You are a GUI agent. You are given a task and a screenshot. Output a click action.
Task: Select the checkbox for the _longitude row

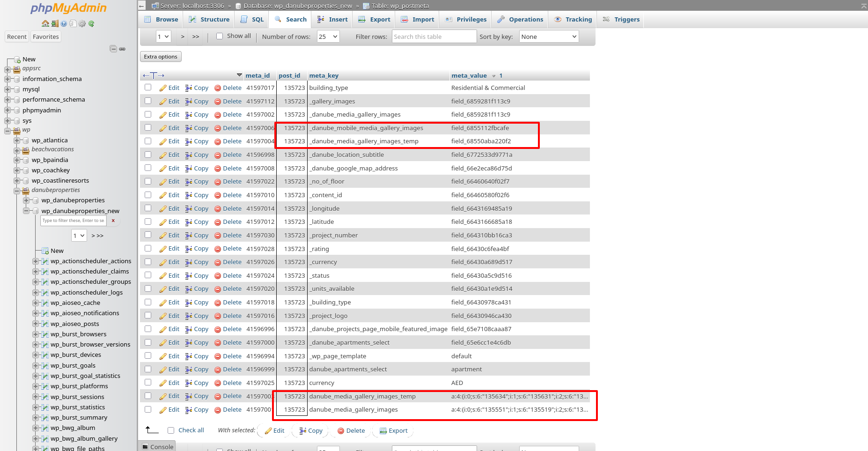(148, 208)
